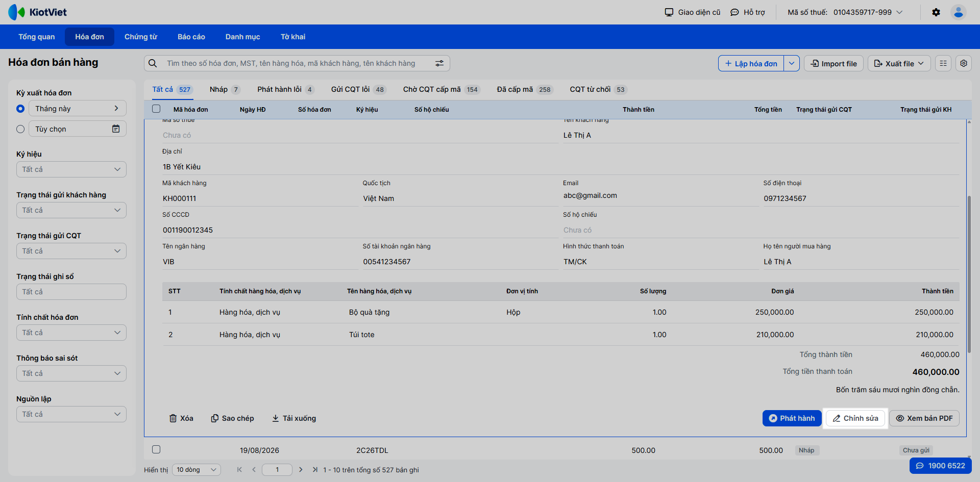Click the invoice search input field
Screen dimensions: 980x482
pyautogui.click(x=297, y=63)
